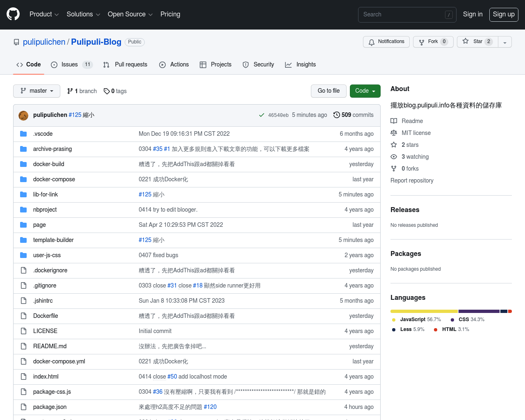The height and width of the screenshot is (420, 525).
Task: Open the Product dropdown menu
Action: click(x=44, y=14)
